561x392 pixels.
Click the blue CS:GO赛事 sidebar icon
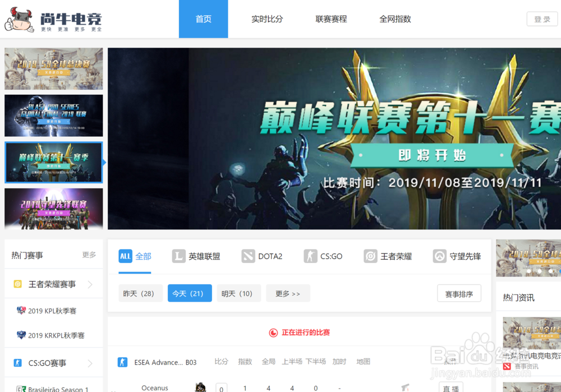pyautogui.click(x=17, y=363)
